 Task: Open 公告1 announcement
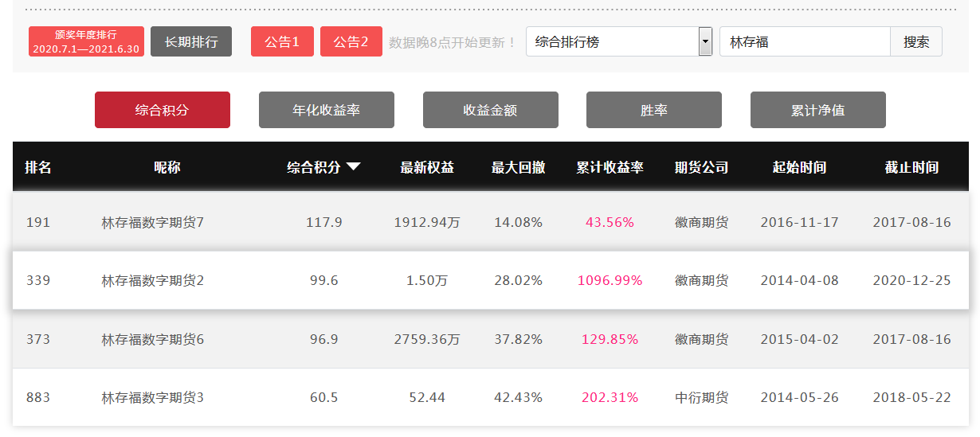tap(282, 41)
